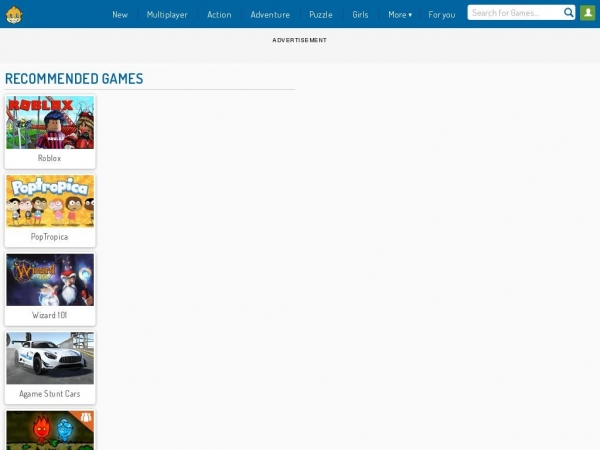Image resolution: width=600 pixels, height=450 pixels.
Task: Click the search magnifier icon
Action: (569, 13)
